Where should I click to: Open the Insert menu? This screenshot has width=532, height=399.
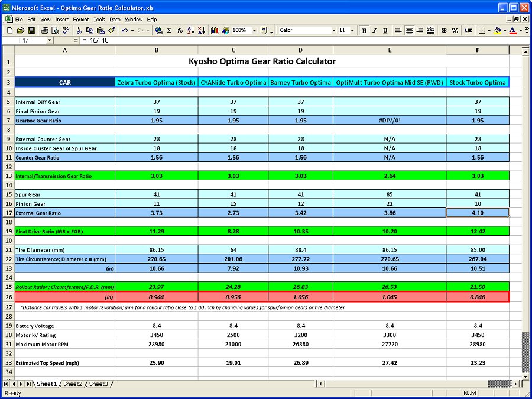click(x=61, y=20)
